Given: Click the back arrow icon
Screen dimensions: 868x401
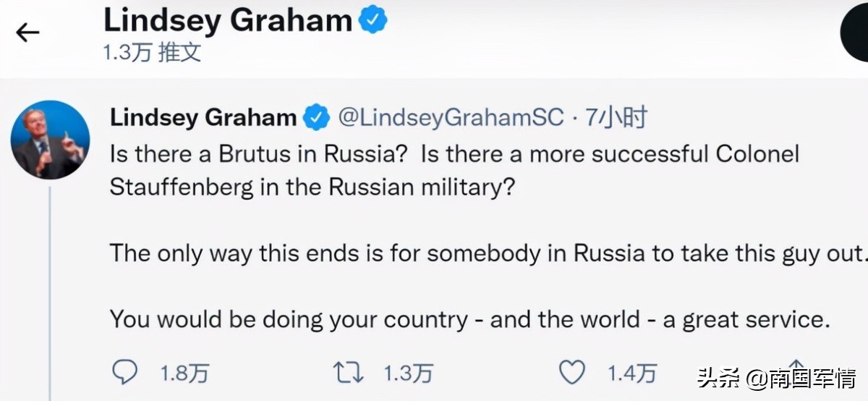Looking at the screenshot, I should (x=27, y=33).
